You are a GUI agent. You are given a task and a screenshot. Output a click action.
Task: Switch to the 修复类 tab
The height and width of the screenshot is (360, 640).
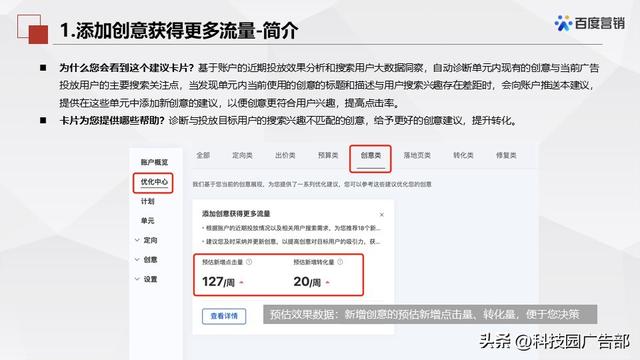[506, 155]
